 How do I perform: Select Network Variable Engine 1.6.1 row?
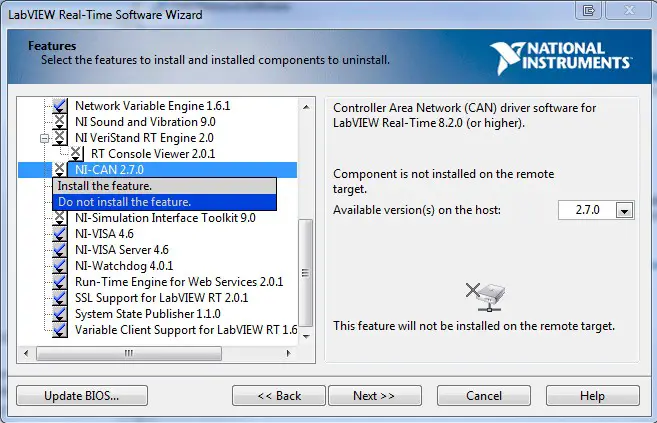(153, 106)
